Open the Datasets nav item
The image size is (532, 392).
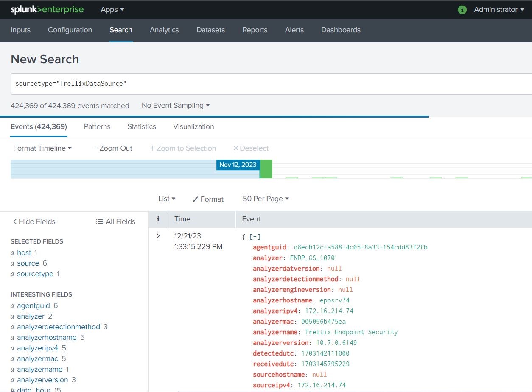(210, 30)
